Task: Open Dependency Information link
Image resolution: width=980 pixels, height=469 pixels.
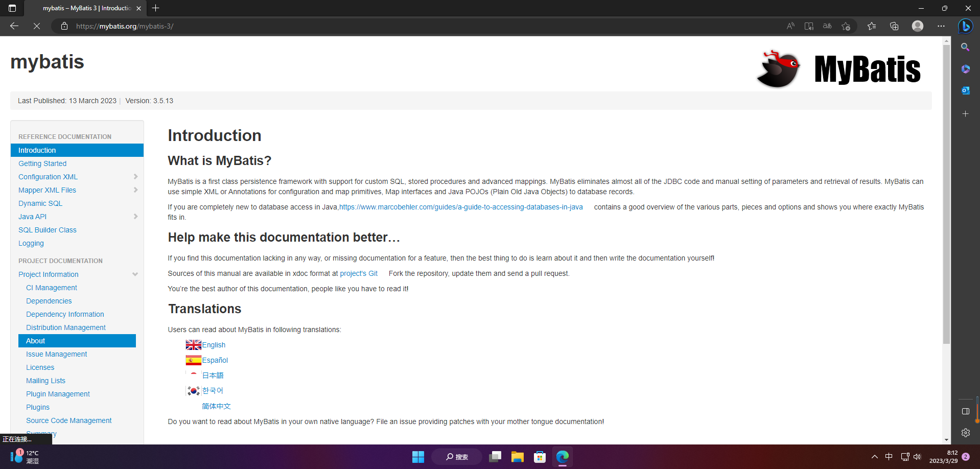Action: click(65, 314)
